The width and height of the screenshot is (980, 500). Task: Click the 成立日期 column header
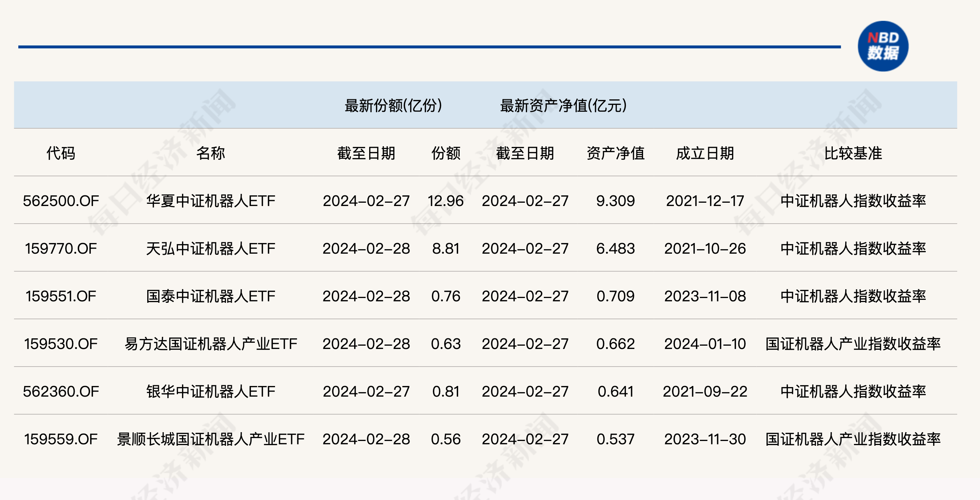point(705,153)
